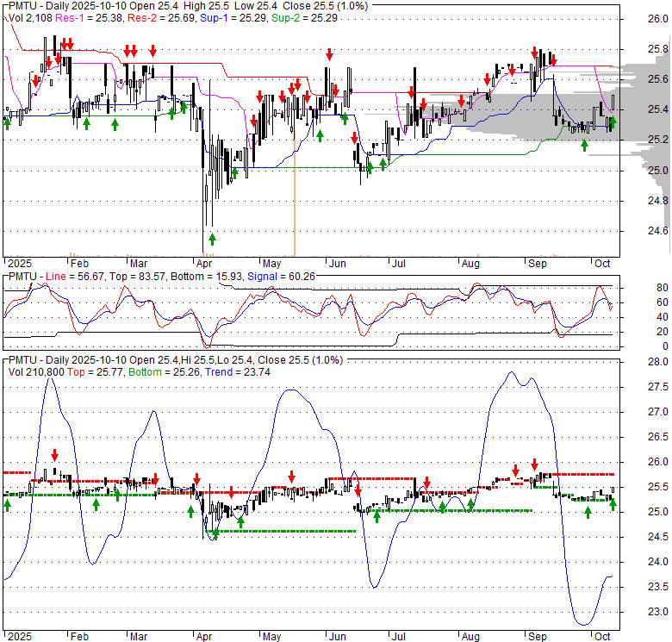Click the Apr label on the top chart's time axis
Viewport: 672px width, 642px height.
click(x=205, y=264)
